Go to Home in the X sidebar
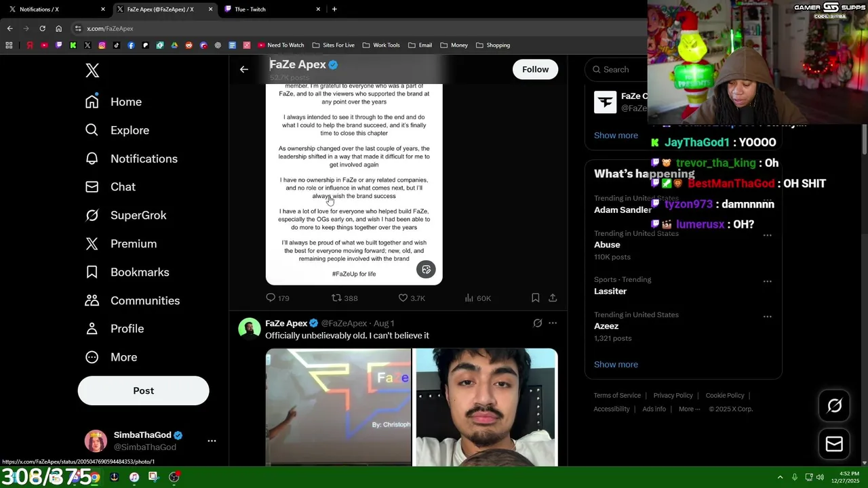 click(x=113, y=102)
